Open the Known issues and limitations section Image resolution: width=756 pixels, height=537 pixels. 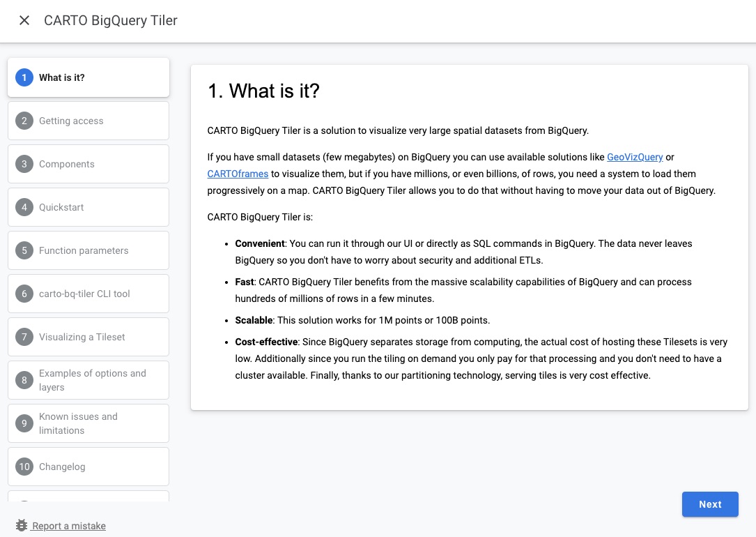[x=88, y=423]
